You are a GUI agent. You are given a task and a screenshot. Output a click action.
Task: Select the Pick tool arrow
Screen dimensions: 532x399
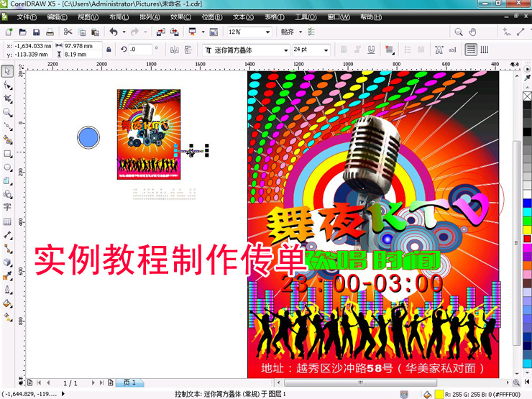[x=7, y=71]
